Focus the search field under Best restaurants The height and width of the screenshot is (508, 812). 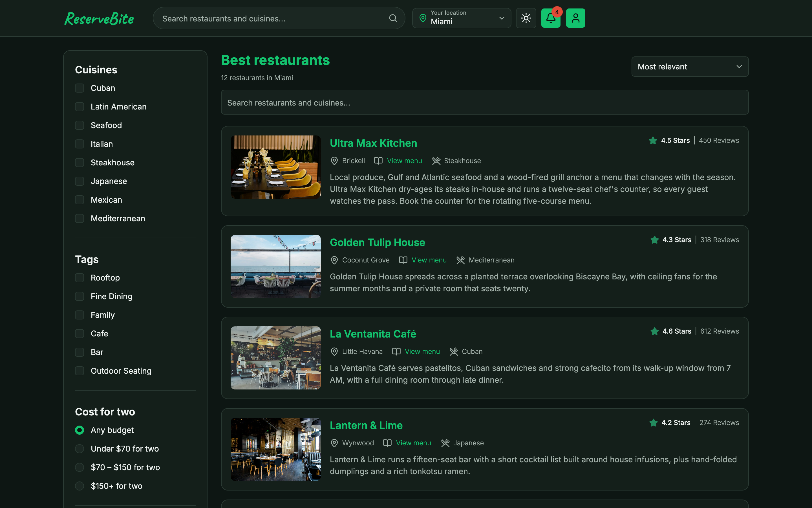click(484, 102)
